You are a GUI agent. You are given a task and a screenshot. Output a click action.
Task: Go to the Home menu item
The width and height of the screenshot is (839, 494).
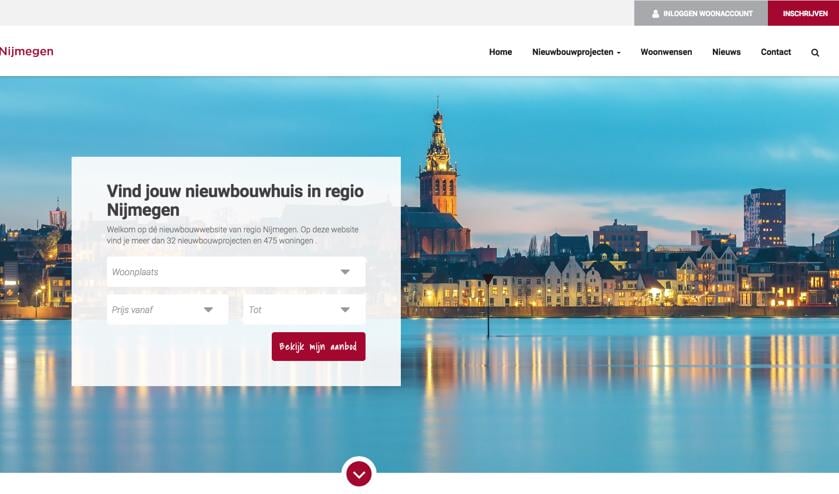click(x=500, y=52)
